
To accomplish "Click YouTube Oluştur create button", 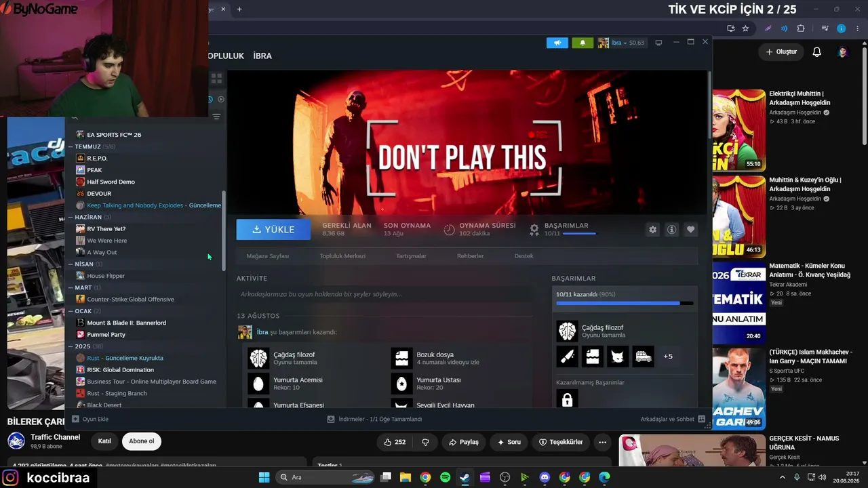I will point(781,52).
